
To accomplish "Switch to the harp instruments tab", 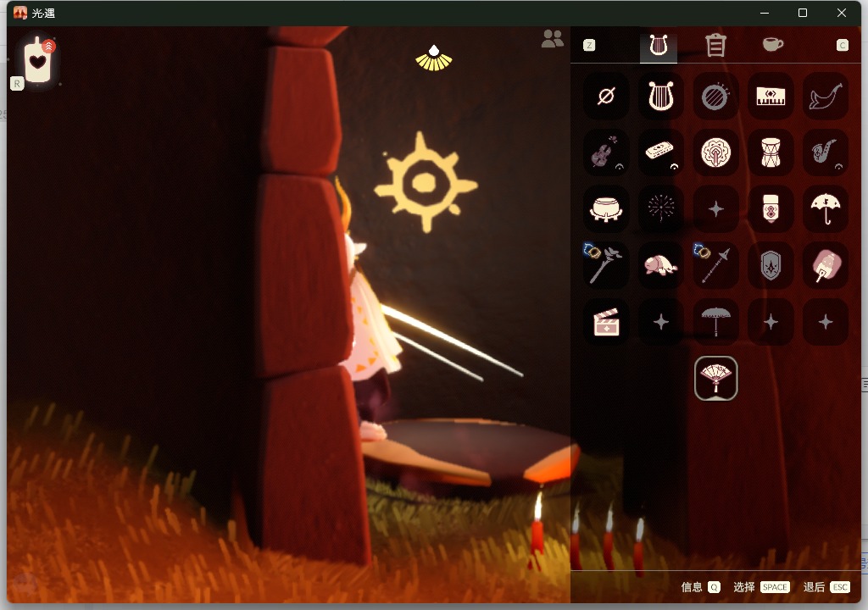I will tap(658, 46).
